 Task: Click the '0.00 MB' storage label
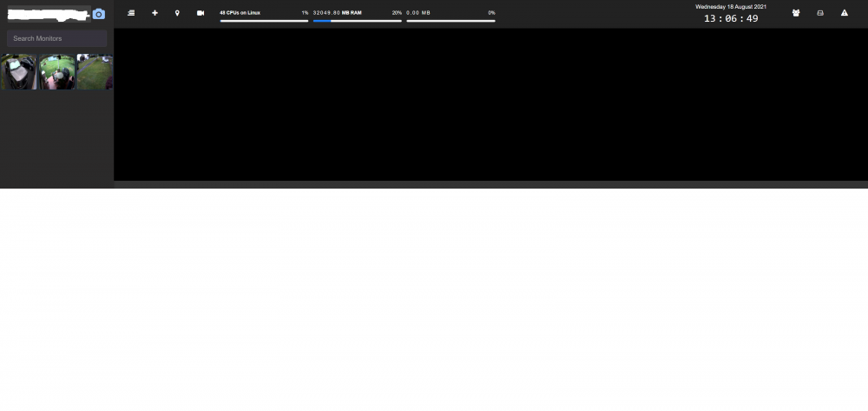coord(418,13)
